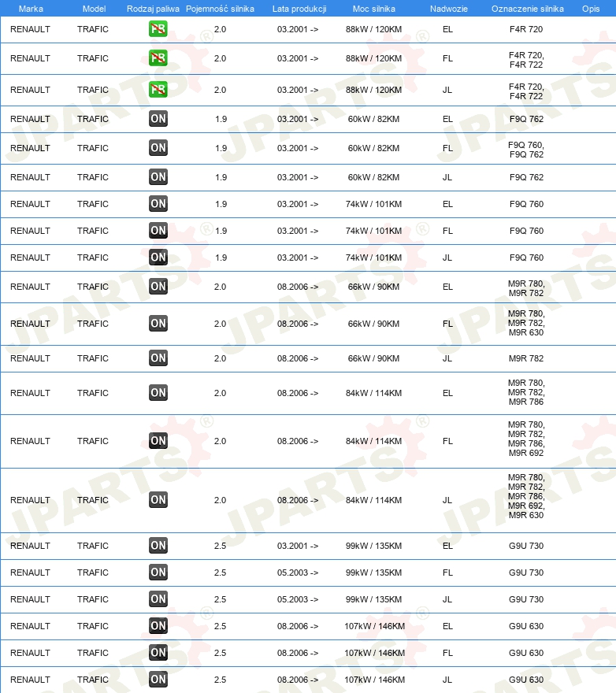Click the diesel ON icon in the 74kW JL row

tap(158, 258)
